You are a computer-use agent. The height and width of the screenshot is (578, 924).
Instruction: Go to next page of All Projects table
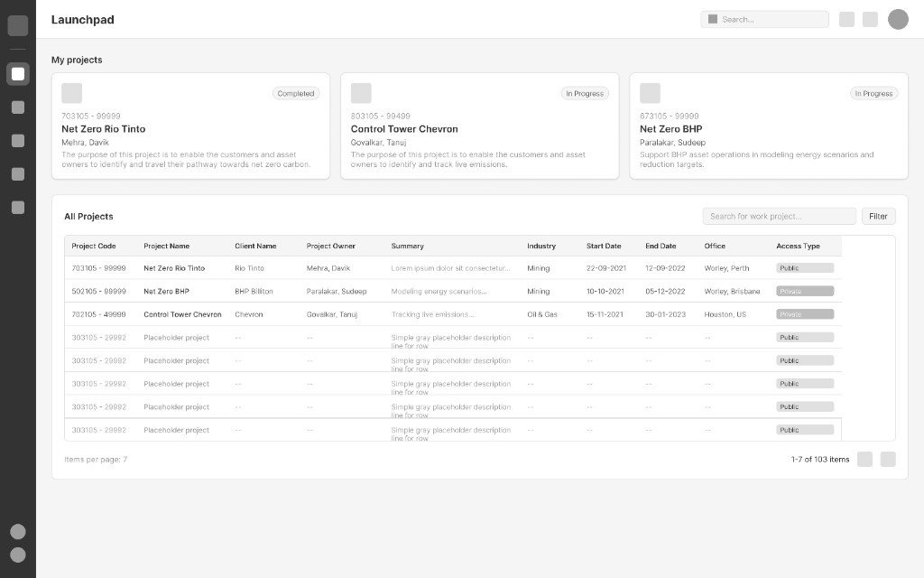pyautogui.click(x=888, y=459)
